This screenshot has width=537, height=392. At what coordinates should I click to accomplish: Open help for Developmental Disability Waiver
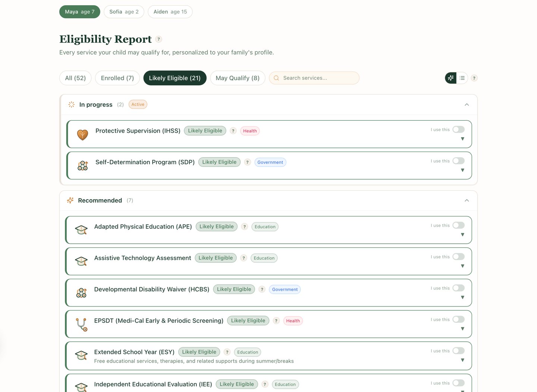pyautogui.click(x=262, y=289)
